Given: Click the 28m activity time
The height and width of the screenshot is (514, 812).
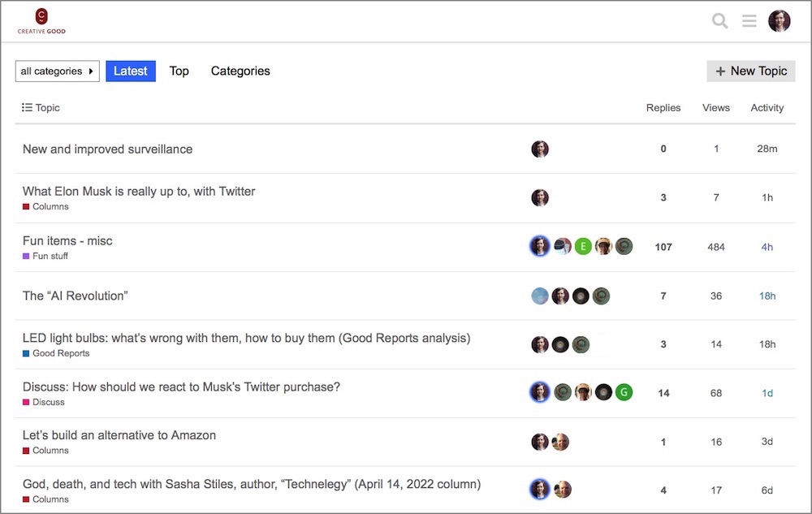Looking at the screenshot, I should click(767, 149).
